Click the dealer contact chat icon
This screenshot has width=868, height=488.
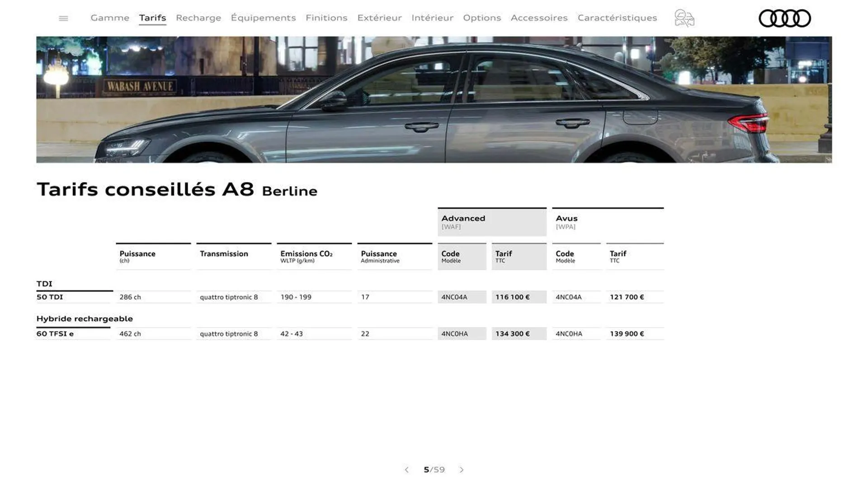pos(684,19)
